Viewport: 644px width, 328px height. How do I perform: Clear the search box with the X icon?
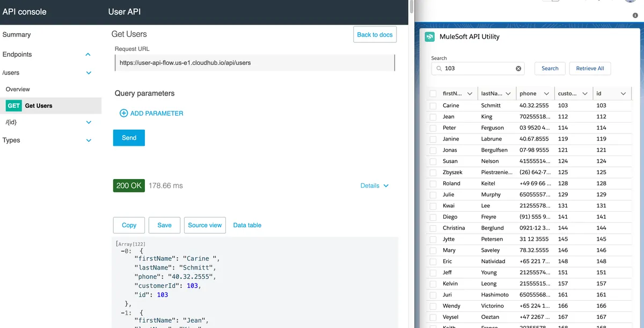tap(518, 69)
